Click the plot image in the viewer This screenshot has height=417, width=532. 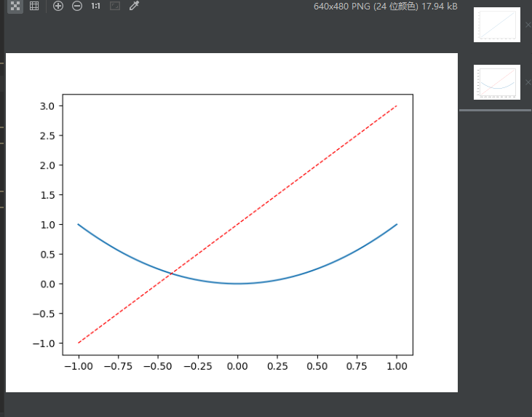(x=231, y=223)
